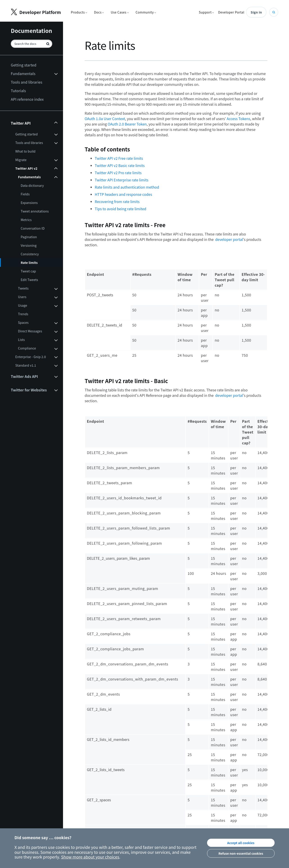Jump to Tips to avoid being rate limited
Viewport: 289px width, 868px height.
pos(120,209)
